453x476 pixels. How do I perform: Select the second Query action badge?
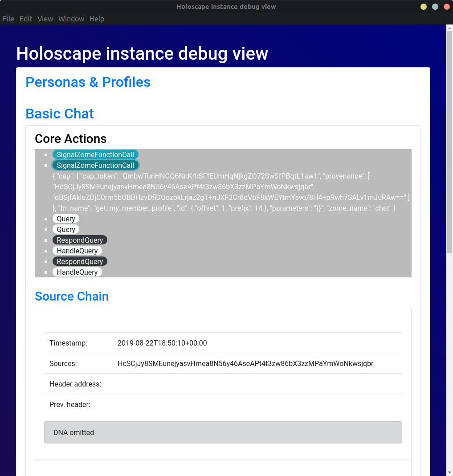click(66, 229)
